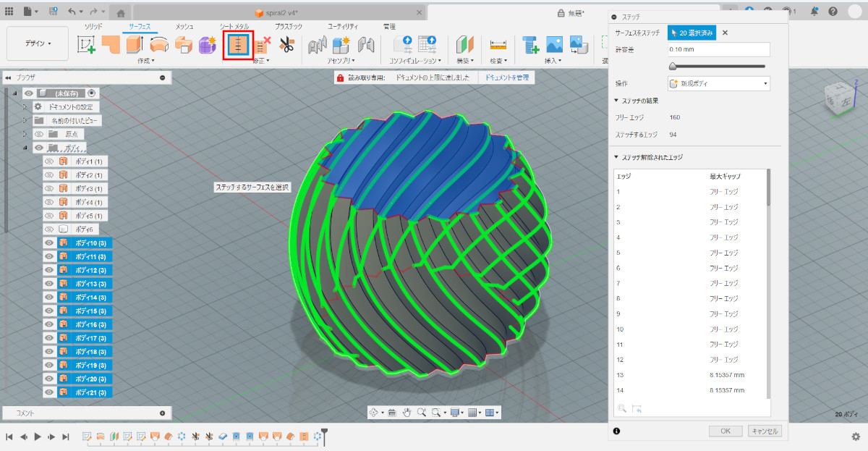Select the Unstitch tool icon
This screenshot has height=451, width=868.
262,45
